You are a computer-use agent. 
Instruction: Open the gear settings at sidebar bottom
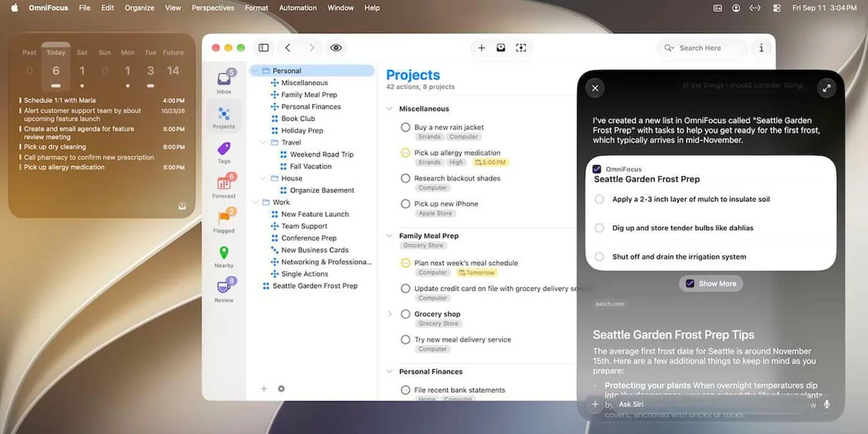coord(281,388)
